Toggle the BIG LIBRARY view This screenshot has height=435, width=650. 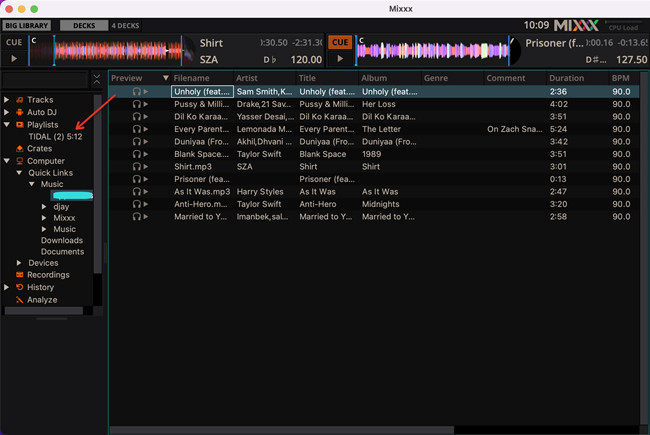27,26
